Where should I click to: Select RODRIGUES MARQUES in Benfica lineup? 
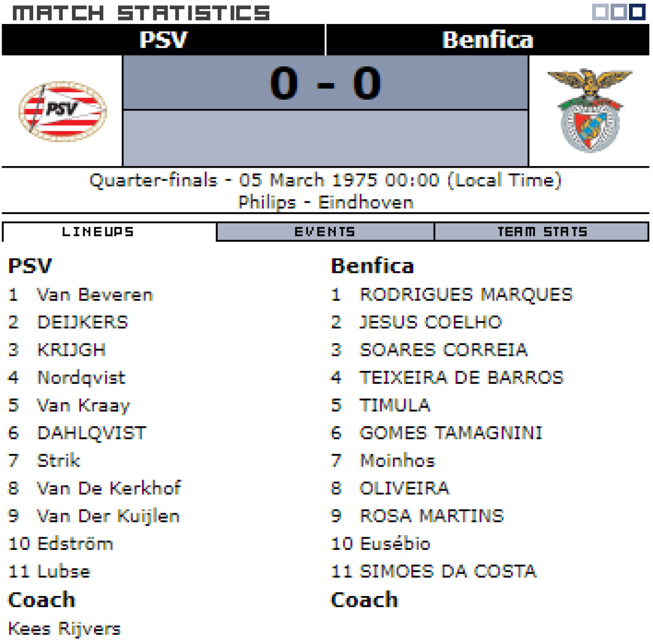click(466, 295)
